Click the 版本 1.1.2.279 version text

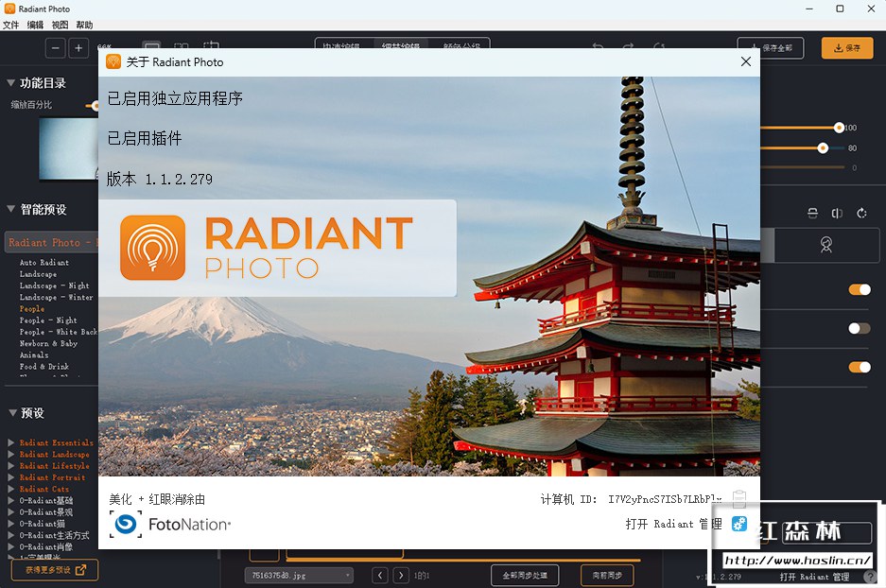[x=160, y=179]
